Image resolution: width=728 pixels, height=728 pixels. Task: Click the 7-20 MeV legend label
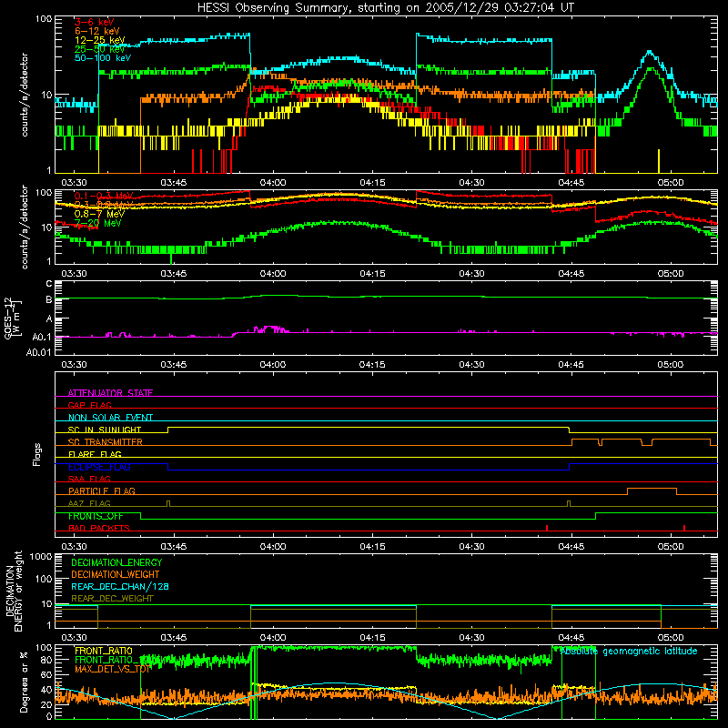click(98, 223)
